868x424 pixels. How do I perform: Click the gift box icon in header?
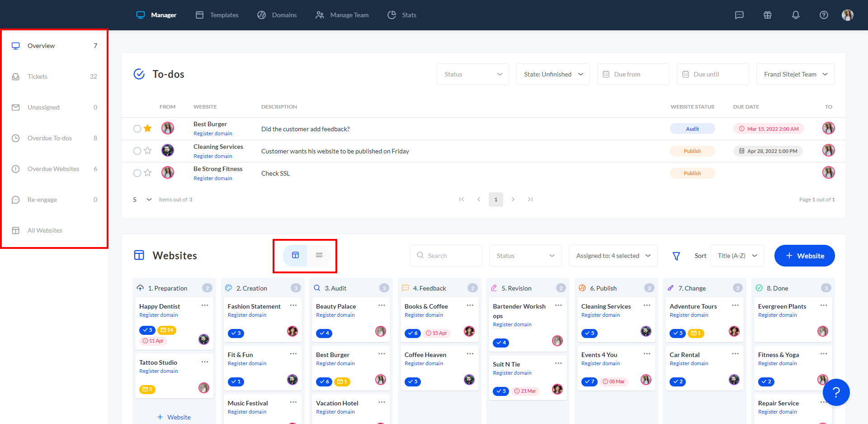click(x=767, y=15)
